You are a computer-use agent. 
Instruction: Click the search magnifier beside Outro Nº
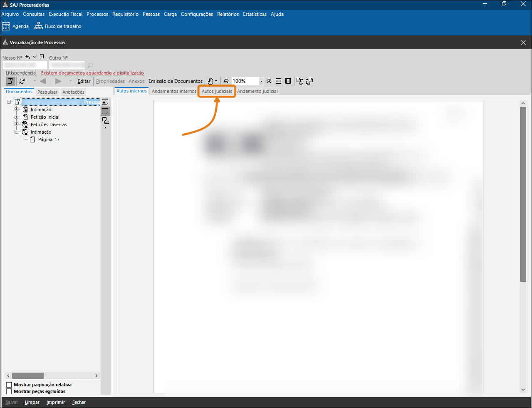(x=90, y=65)
